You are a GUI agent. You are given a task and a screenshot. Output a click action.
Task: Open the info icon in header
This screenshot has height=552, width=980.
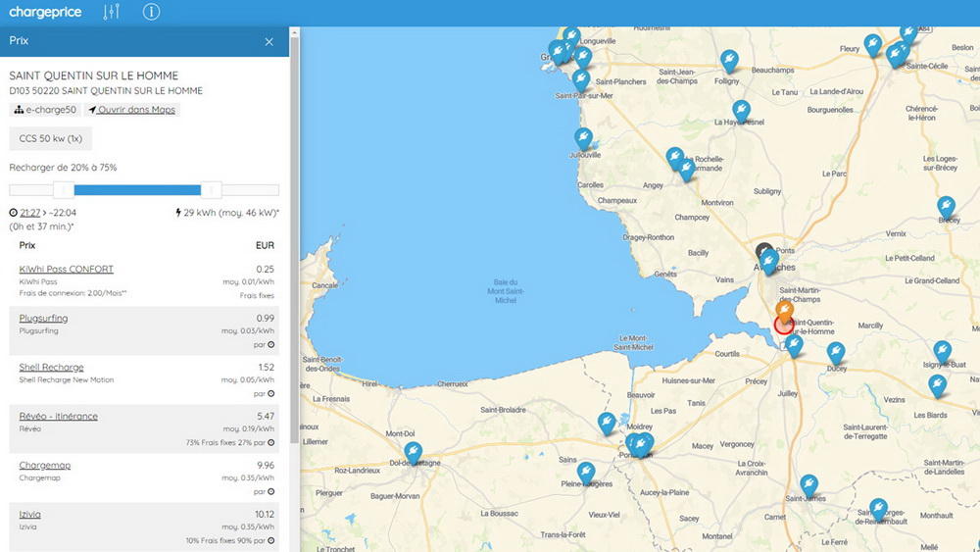tap(151, 12)
